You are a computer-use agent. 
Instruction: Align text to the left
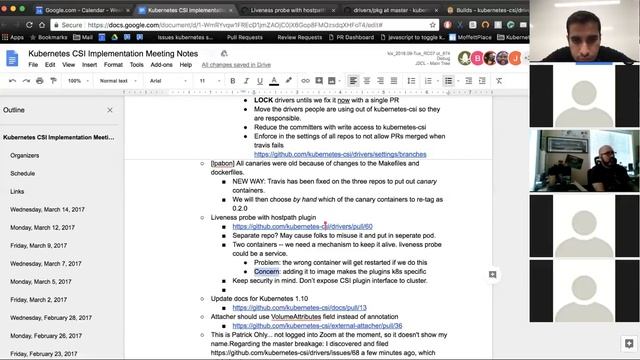tap(353, 81)
